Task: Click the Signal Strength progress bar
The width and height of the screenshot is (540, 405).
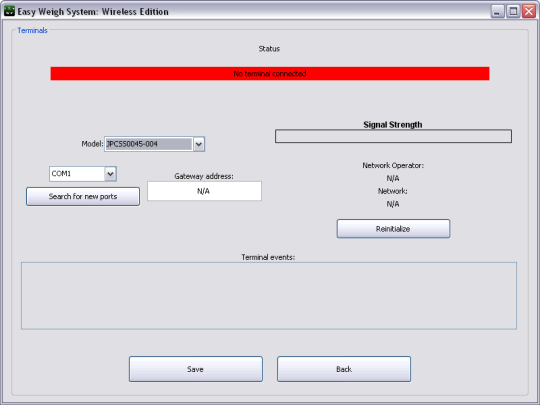Action: coord(393,136)
